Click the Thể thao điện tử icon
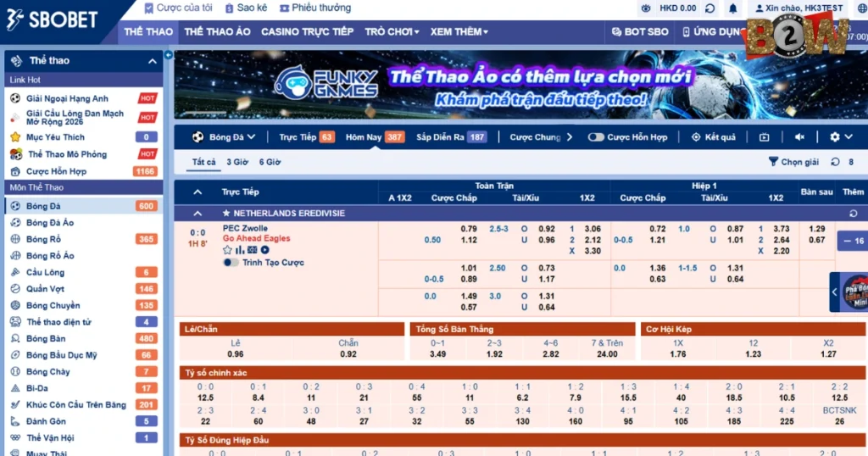868x456 pixels. coord(15,321)
